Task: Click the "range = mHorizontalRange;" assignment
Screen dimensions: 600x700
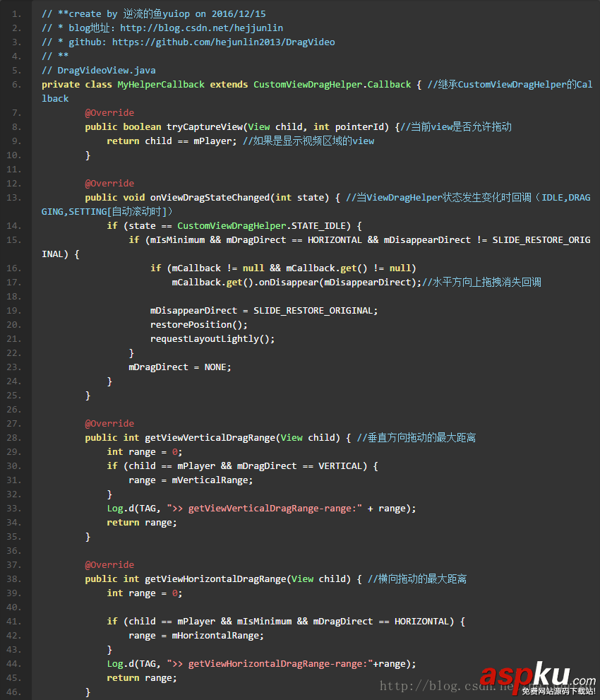Action: coord(196,636)
